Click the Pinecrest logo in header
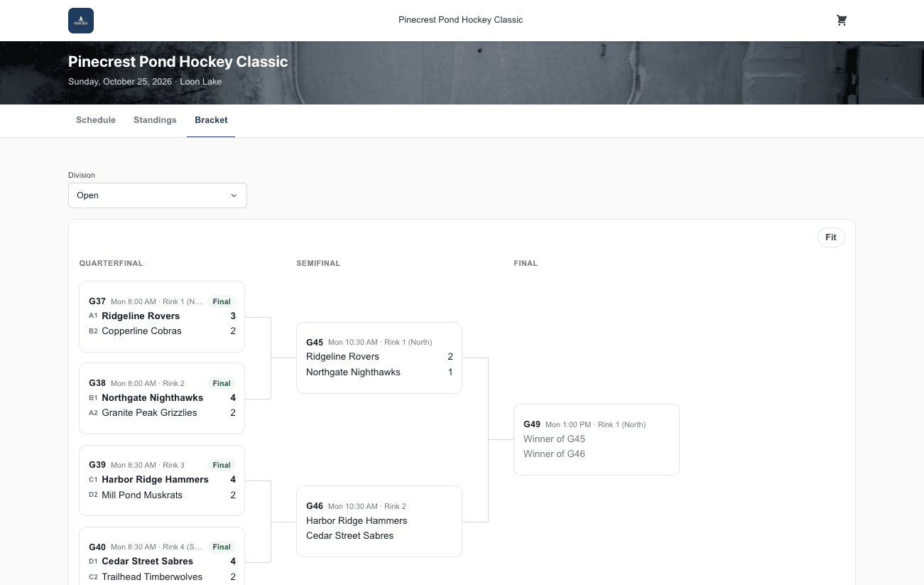This screenshot has width=924, height=585. coord(81,21)
